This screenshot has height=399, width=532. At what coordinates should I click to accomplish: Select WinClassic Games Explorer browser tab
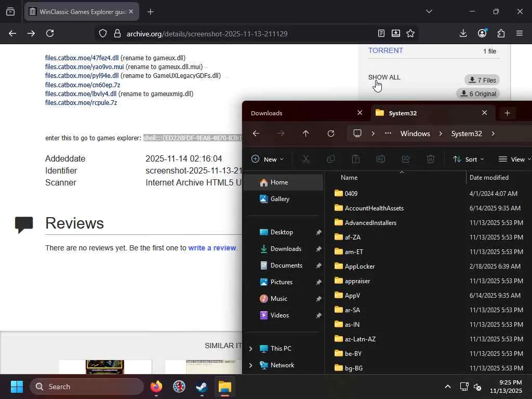[x=83, y=12]
